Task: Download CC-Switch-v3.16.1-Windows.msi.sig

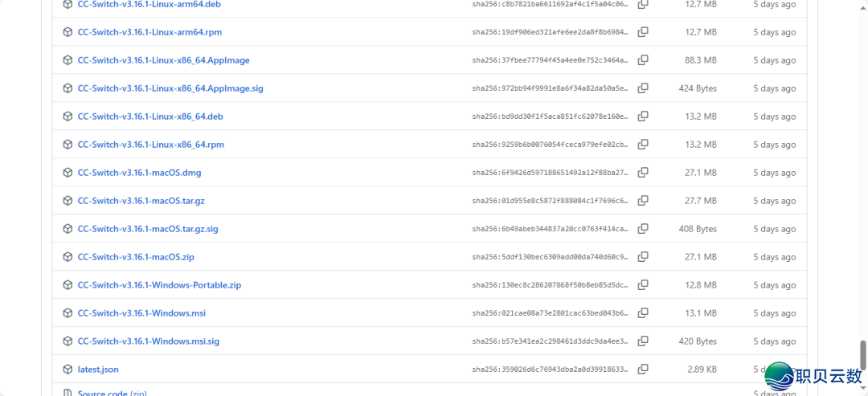Action: [149, 341]
